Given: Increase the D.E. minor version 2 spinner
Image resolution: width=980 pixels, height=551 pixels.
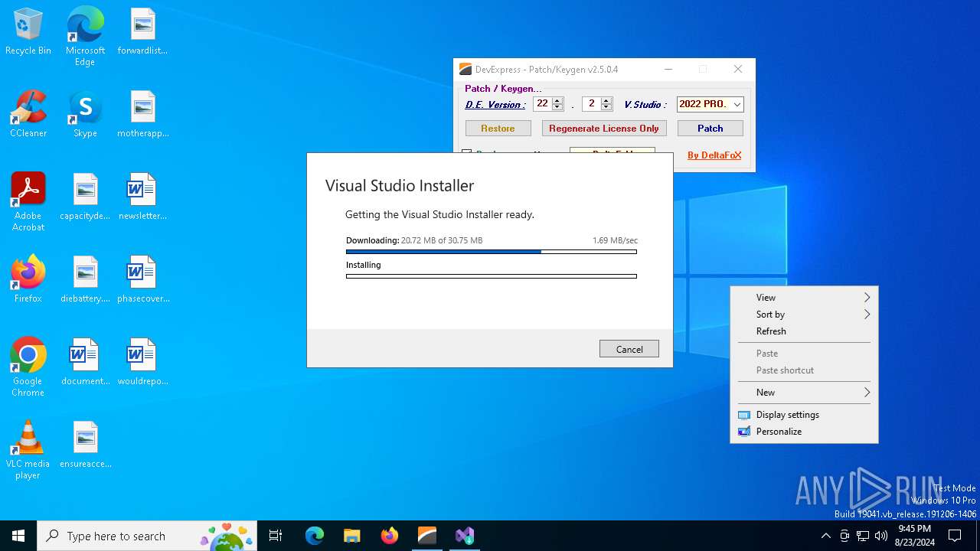Looking at the screenshot, I should pos(606,101).
